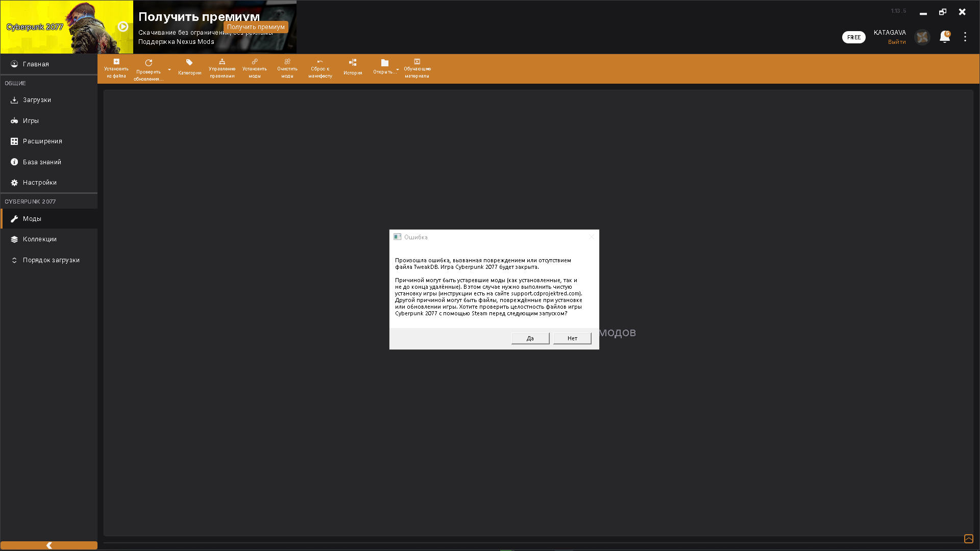Open 'База знаний' in the sidebar
The height and width of the screenshot is (551, 980).
(49, 162)
